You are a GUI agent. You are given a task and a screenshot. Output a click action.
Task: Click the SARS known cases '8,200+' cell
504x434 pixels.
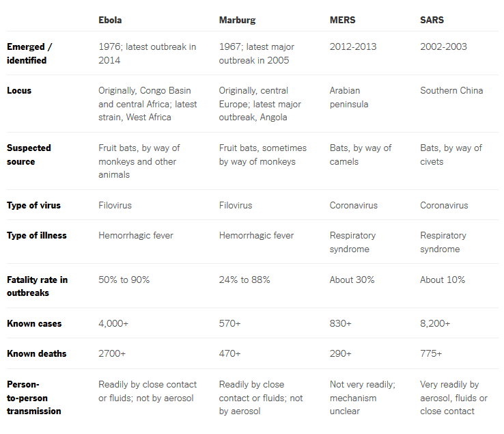(x=435, y=323)
